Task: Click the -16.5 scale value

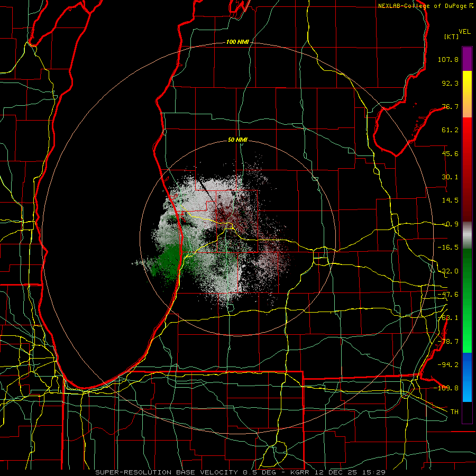Action: coord(448,248)
